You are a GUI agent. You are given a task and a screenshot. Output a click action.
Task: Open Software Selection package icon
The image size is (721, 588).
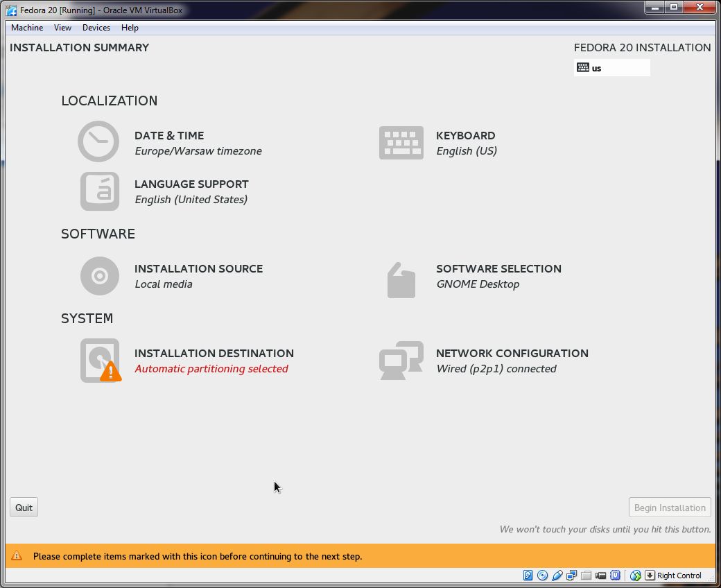(401, 280)
